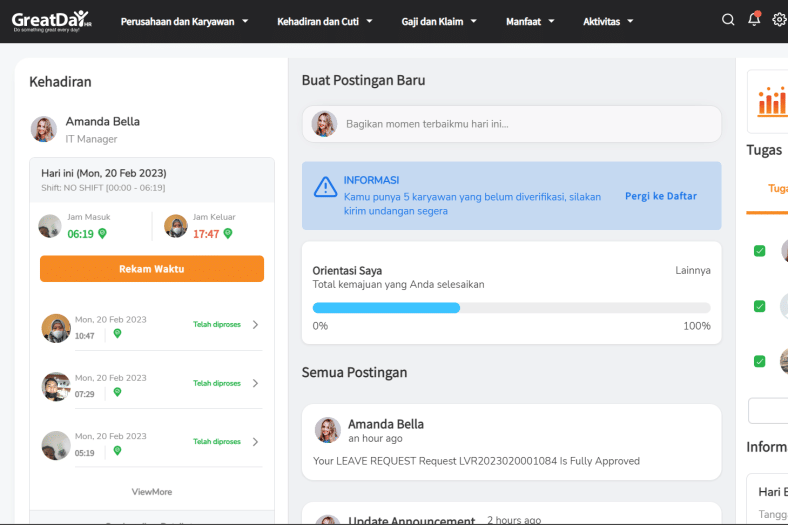
Task: Click the Jam Keluar location pin
Action: [228, 234]
